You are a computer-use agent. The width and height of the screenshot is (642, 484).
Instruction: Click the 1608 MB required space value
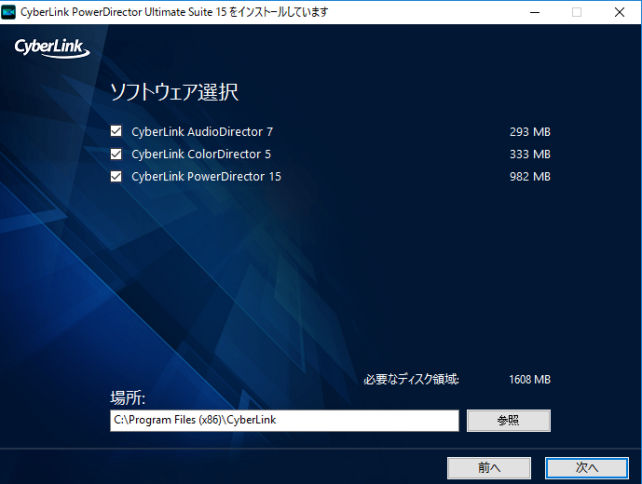pos(529,380)
